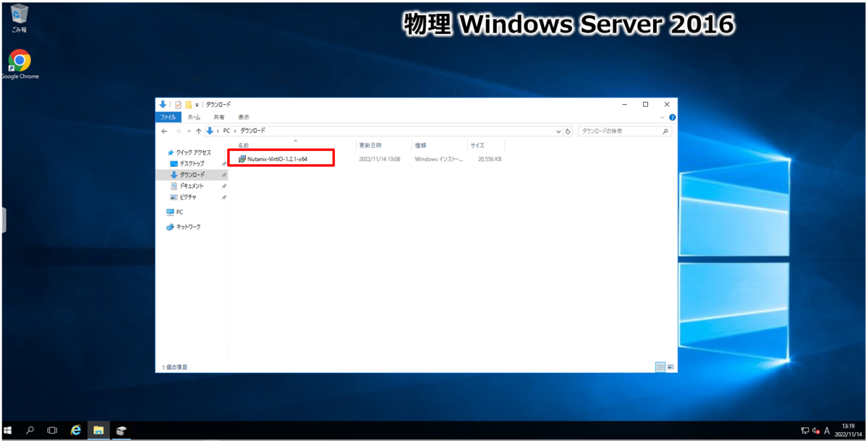The image size is (868, 443).
Task: Click ダウンロード in the address bar path
Action: pyautogui.click(x=252, y=132)
